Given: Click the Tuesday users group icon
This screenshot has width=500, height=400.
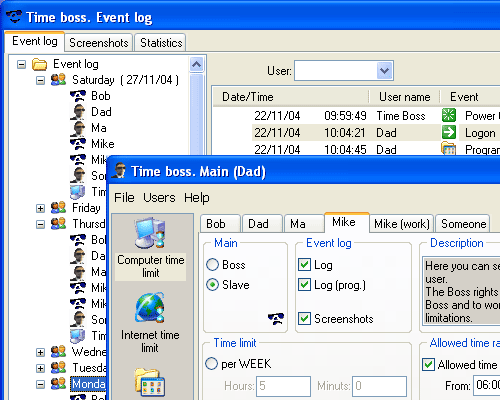Looking at the screenshot, I should click(x=58, y=368).
